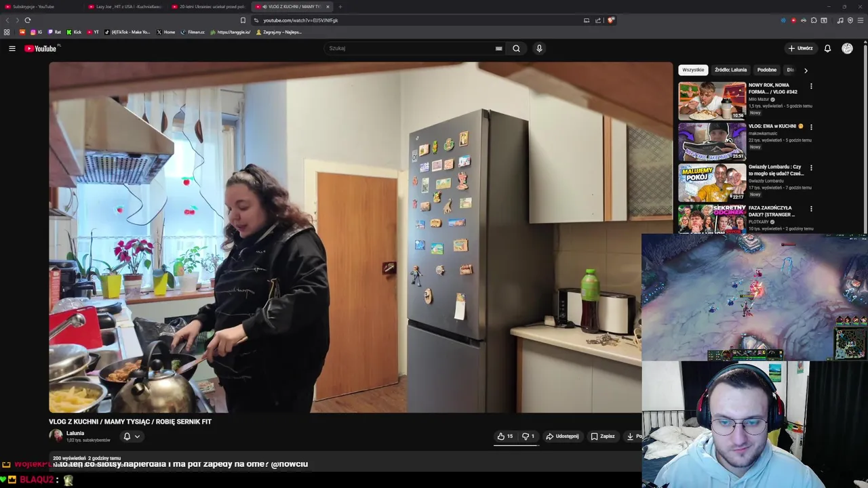Open the tanggle.io bookmark
Viewport: 868px width, 488px height.
(x=231, y=32)
